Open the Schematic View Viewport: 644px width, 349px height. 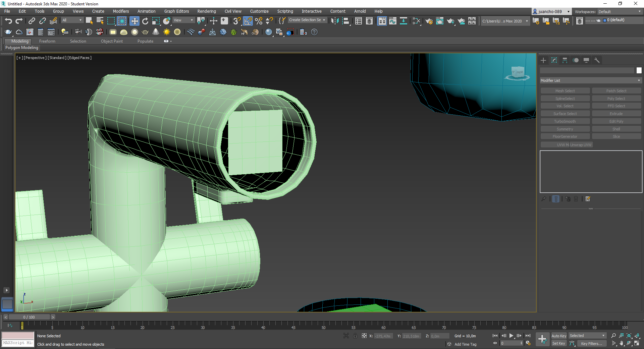point(404,21)
